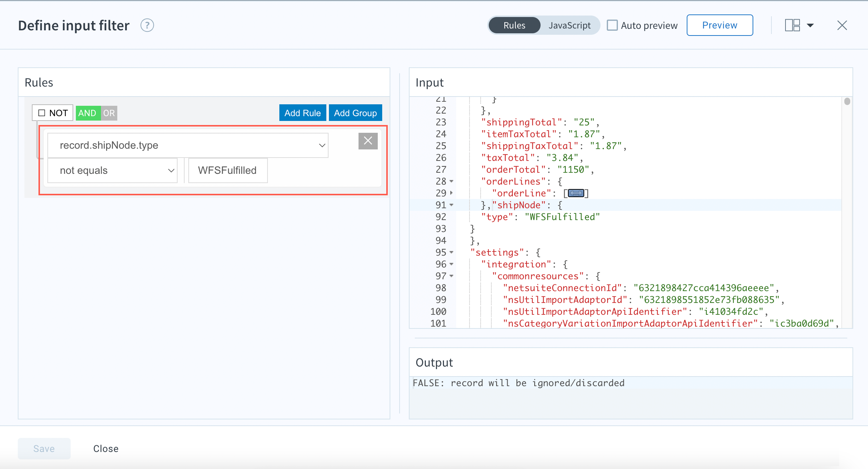
Task: Click Add Rule
Action: click(302, 113)
